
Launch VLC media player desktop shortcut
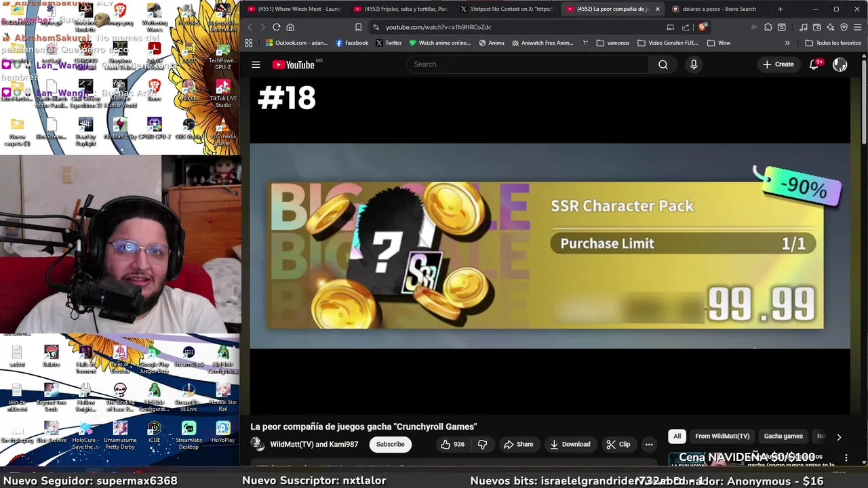pyautogui.click(x=223, y=129)
